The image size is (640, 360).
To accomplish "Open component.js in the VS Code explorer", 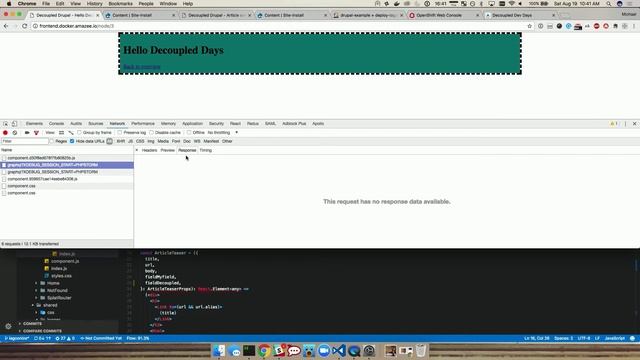I will click(65, 261).
